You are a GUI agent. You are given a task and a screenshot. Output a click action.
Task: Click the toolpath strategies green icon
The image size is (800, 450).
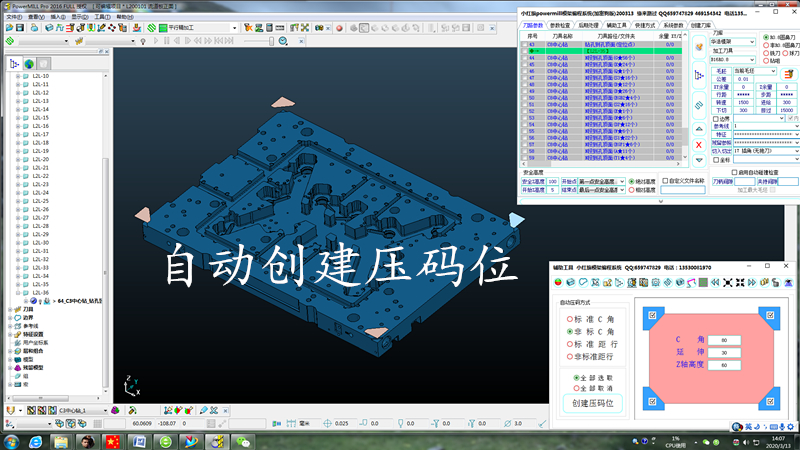point(152,28)
